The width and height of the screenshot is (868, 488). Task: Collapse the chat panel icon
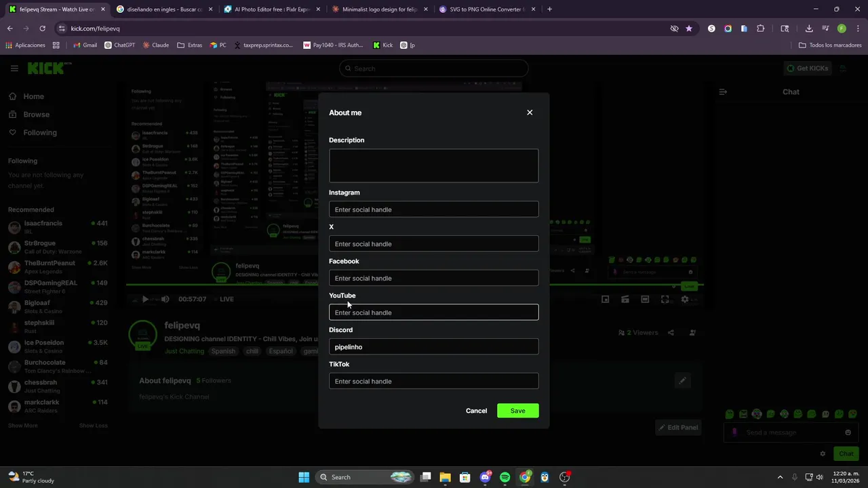pos(723,92)
